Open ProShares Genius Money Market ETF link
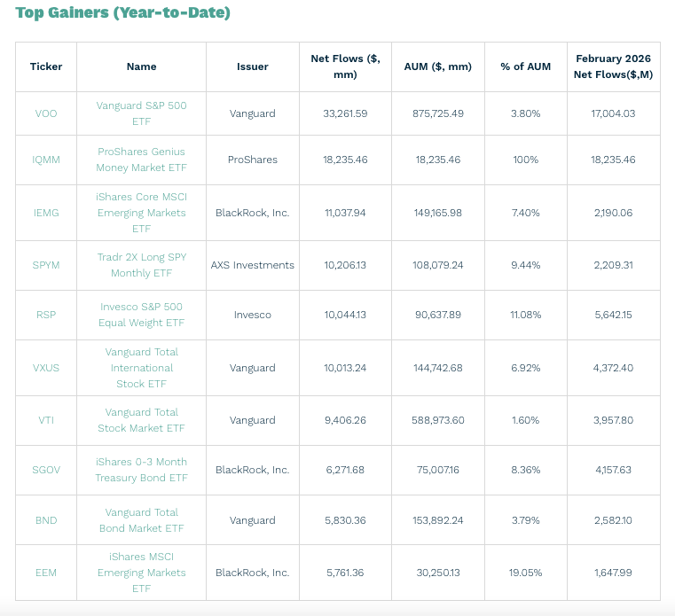 click(x=141, y=160)
